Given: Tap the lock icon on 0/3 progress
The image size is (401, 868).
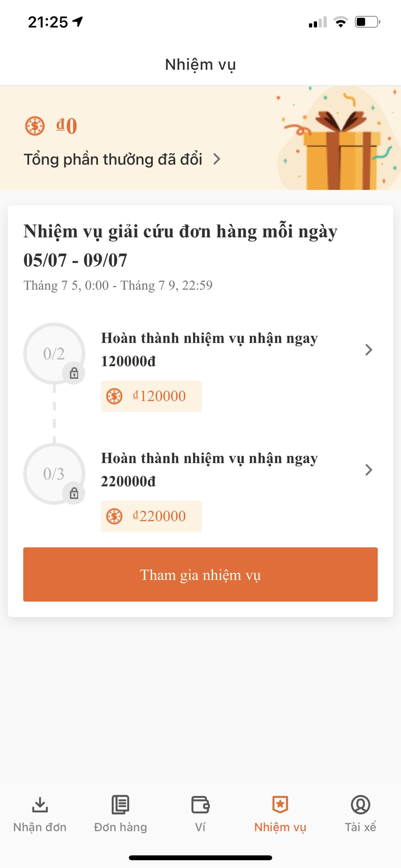Looking at the screenshot, I should [74, 493].
